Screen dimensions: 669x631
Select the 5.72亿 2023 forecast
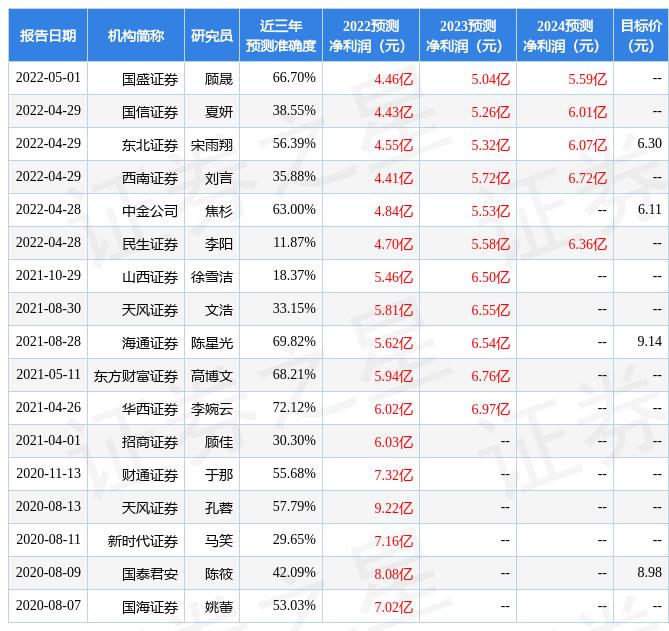pos(490,178)
